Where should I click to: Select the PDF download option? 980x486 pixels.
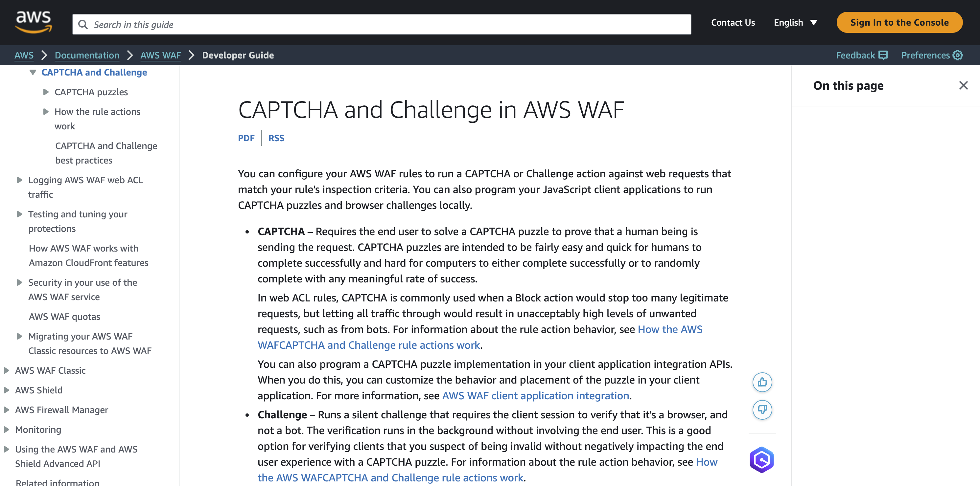[x=245, y=138]
